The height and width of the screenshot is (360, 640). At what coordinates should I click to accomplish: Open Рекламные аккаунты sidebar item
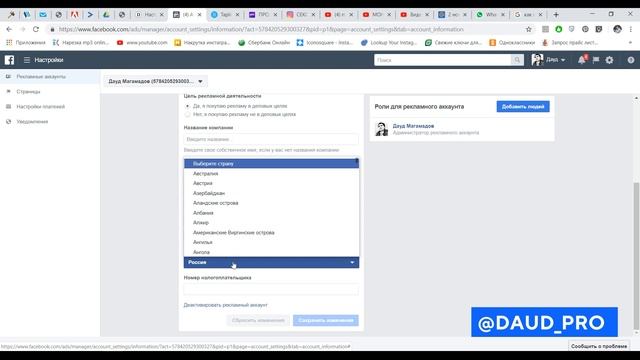tap(50, 76)
